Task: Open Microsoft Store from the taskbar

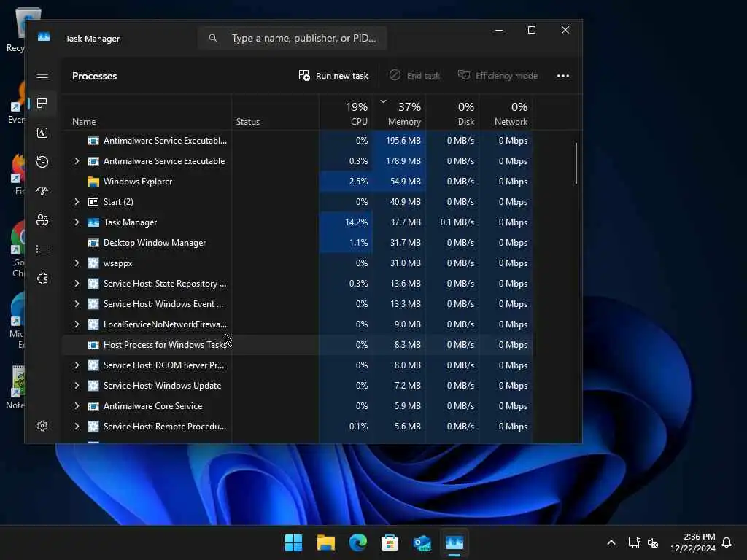Action: [x=390, y=542]
